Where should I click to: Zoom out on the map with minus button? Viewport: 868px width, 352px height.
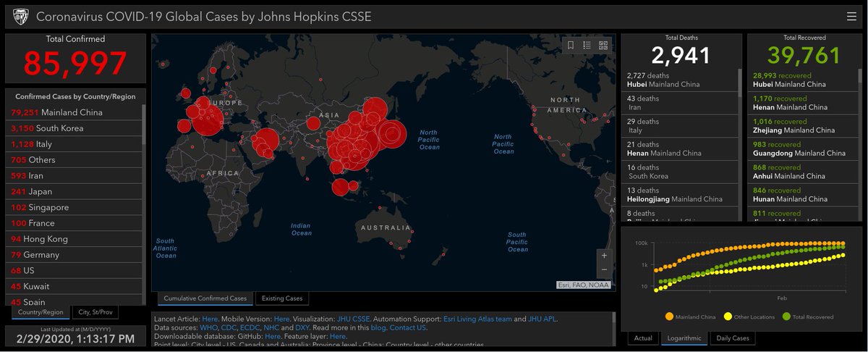coord(604,269)
